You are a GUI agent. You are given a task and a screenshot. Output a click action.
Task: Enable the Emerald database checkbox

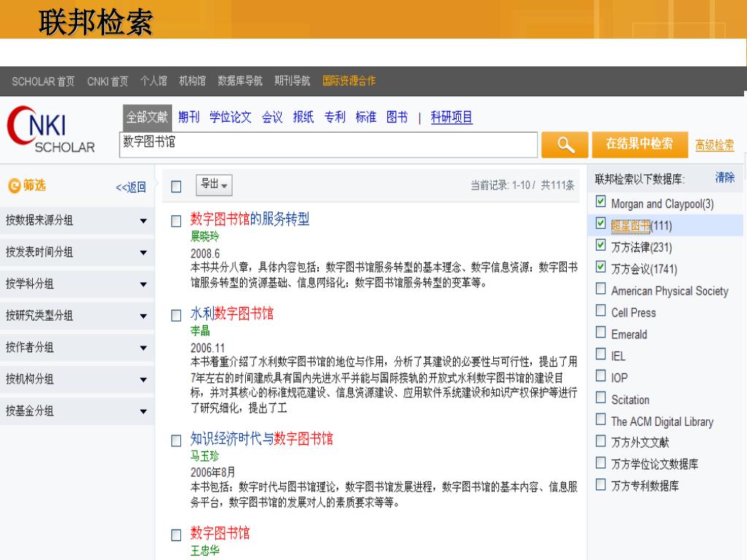point(601,332)
